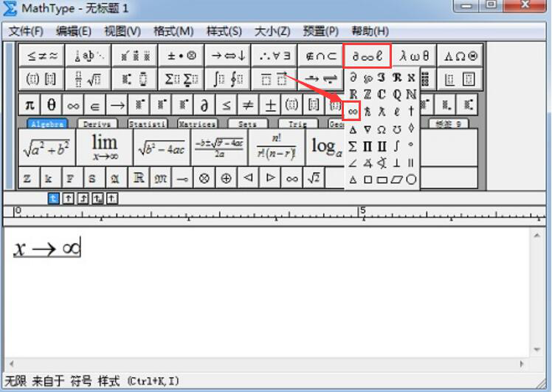Select the left-justified tab stop button
552x392 pixels.
pos(53,199)
